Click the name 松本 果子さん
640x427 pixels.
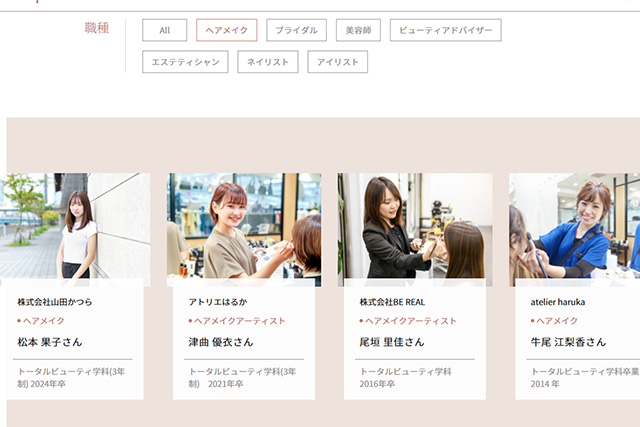point(50,342)
